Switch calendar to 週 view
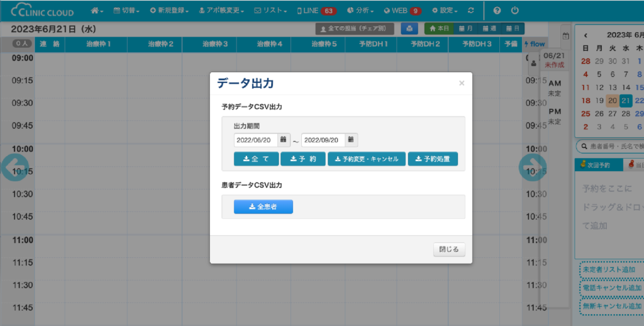Screen dimensions: 644x326 489,28
